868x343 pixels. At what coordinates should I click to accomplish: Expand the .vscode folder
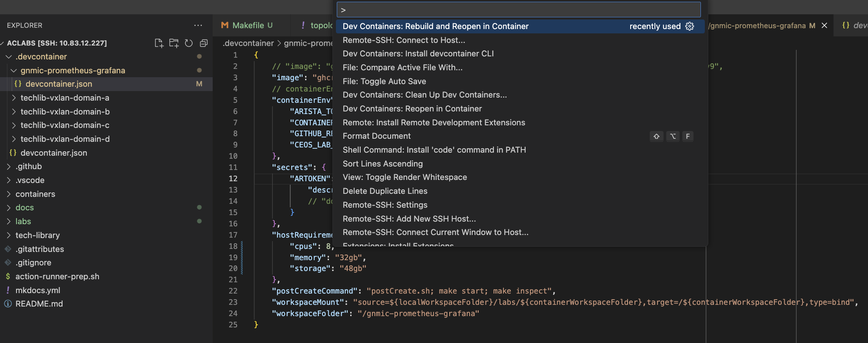(9, 180)
